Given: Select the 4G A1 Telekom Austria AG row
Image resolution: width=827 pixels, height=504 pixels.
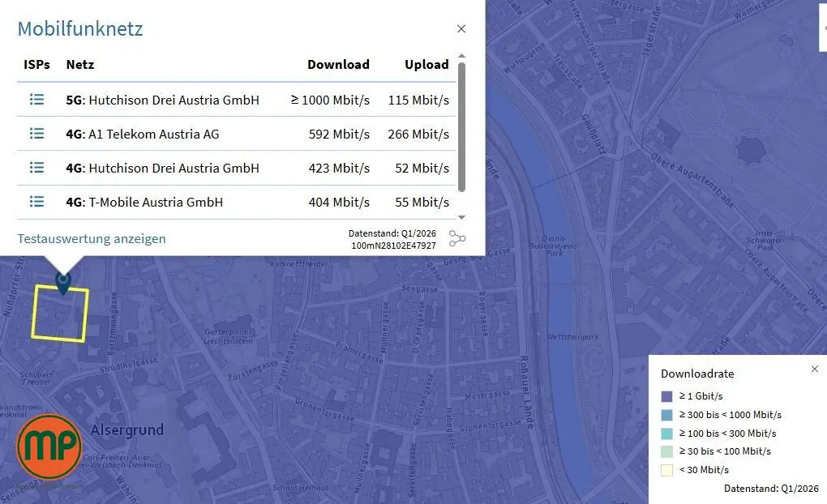Looking at the screenshot, I should coord(236,134).
